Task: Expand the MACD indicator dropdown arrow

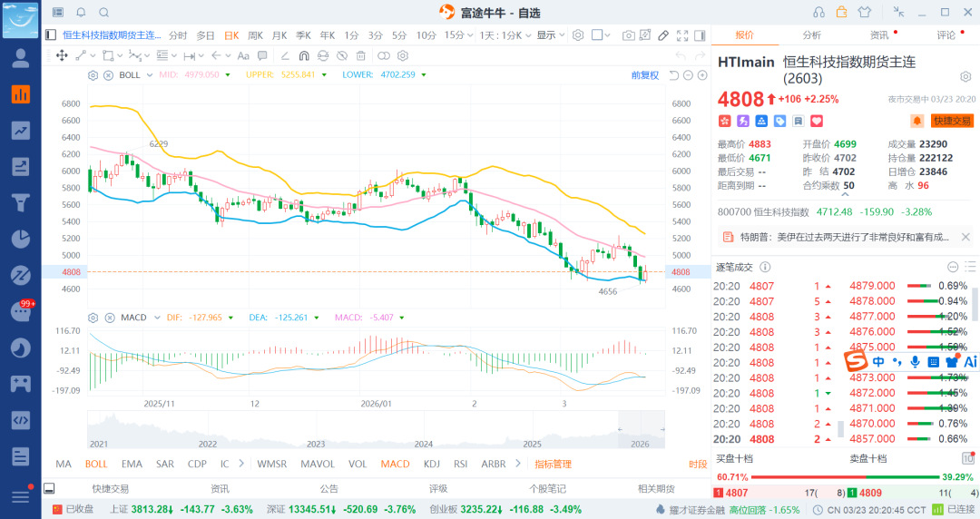Action: click(157, 318)
